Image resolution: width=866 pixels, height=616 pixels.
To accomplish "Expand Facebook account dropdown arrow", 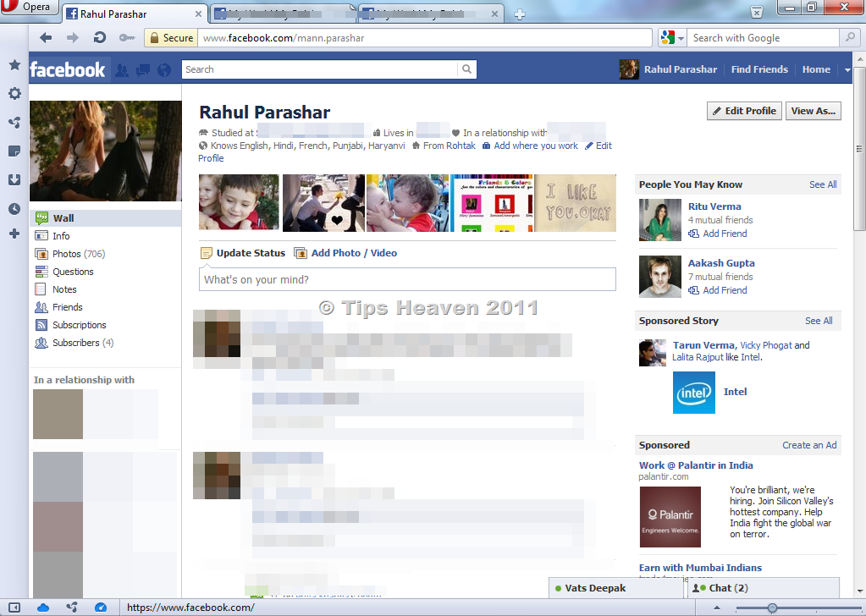I will 847,69.
